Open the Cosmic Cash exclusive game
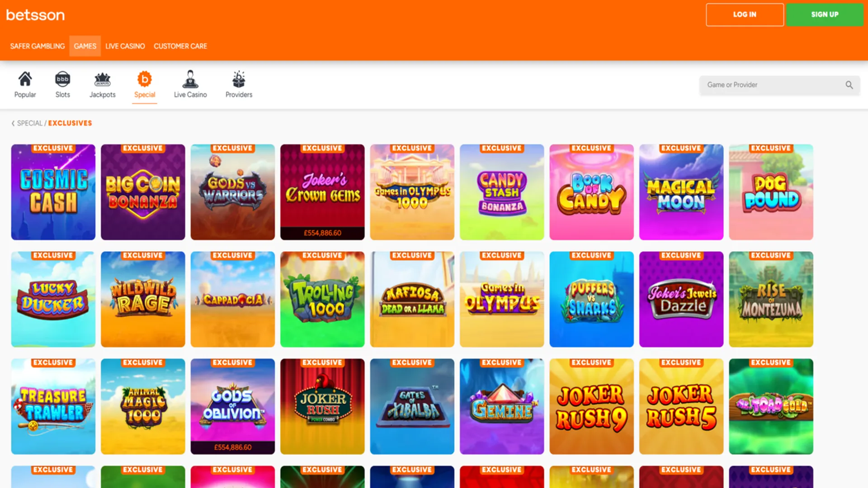Screen dimensions: 868x488 tap(53, 192)
